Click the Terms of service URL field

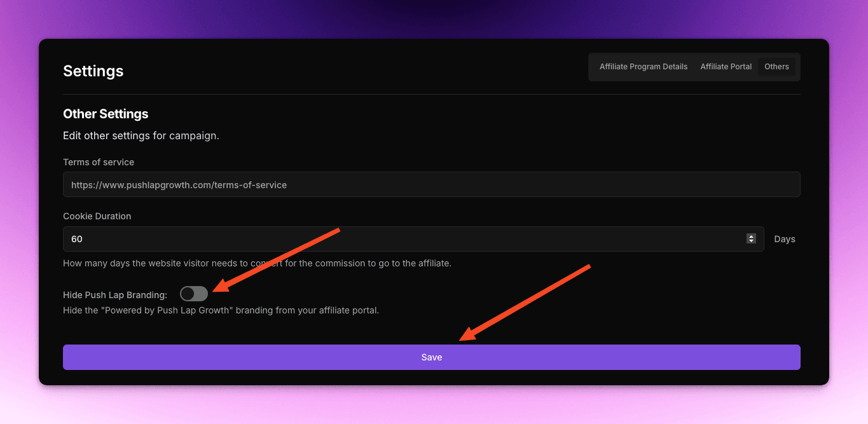click(x=431, y=185)
